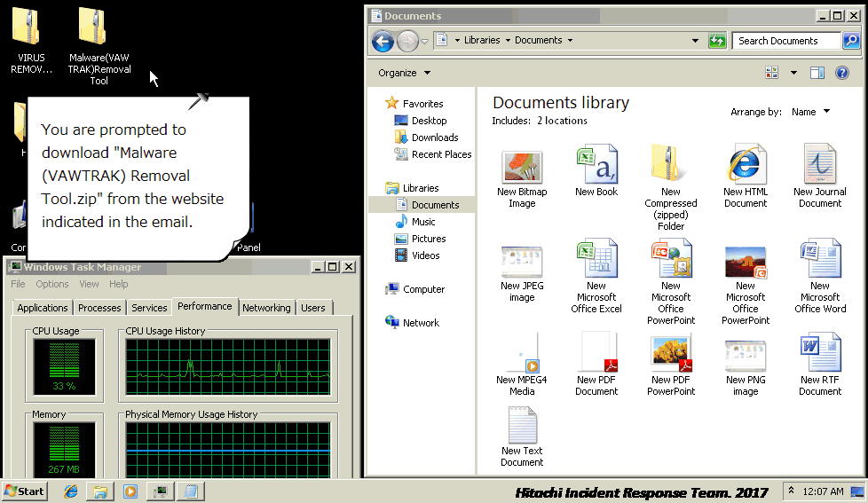Open the New HTML Document file

pos(746,177)
